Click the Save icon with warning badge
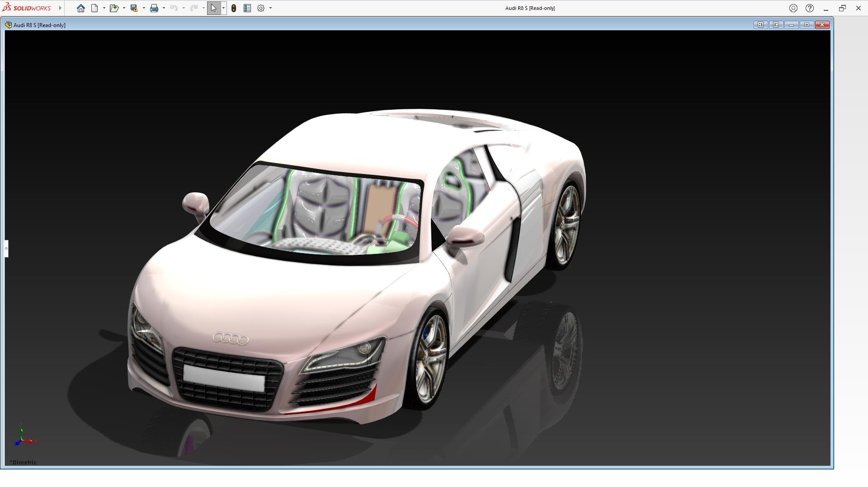Screen dimensions: 868x487 point(134,8)
